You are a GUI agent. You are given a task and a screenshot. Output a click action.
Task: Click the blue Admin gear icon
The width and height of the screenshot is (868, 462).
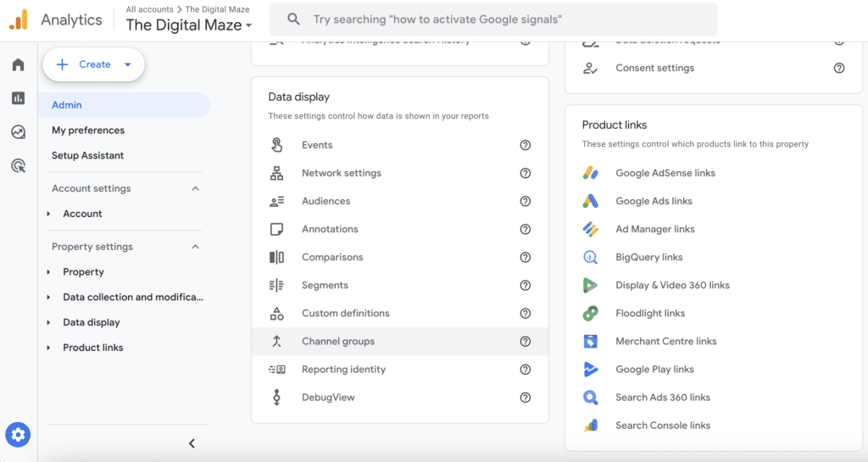pyautogui.click(x=18, y=436)
